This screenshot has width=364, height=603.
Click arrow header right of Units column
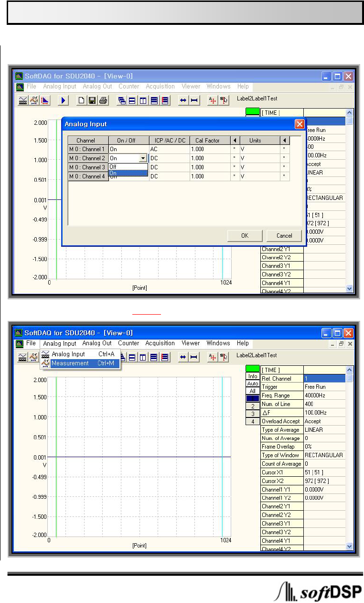click(x=285, y=140)
